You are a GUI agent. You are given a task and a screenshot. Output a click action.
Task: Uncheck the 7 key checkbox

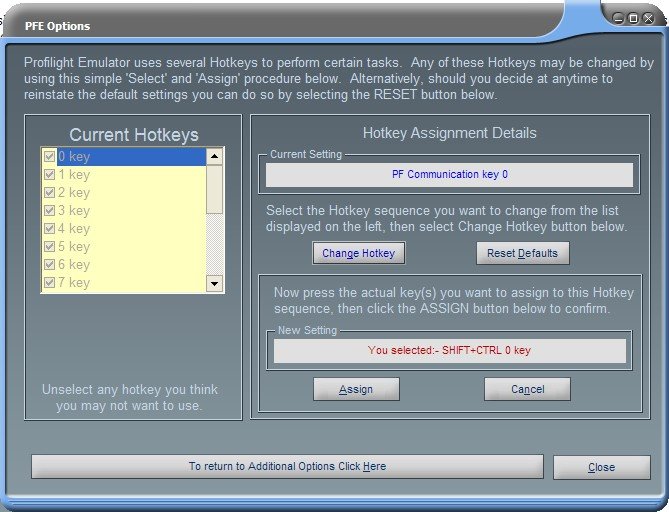(49, 282)
